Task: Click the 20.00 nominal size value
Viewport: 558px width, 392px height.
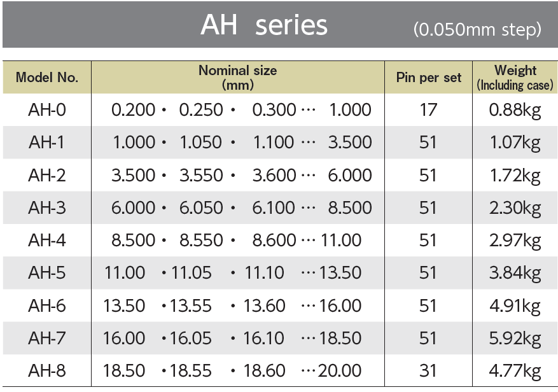Action: coord(340,370)
